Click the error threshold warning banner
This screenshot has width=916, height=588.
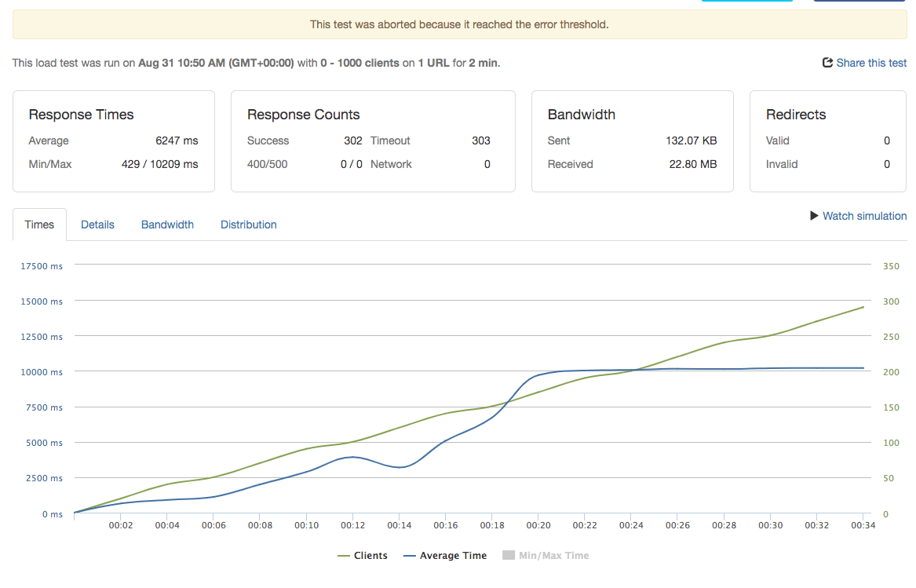pos(458,24)
